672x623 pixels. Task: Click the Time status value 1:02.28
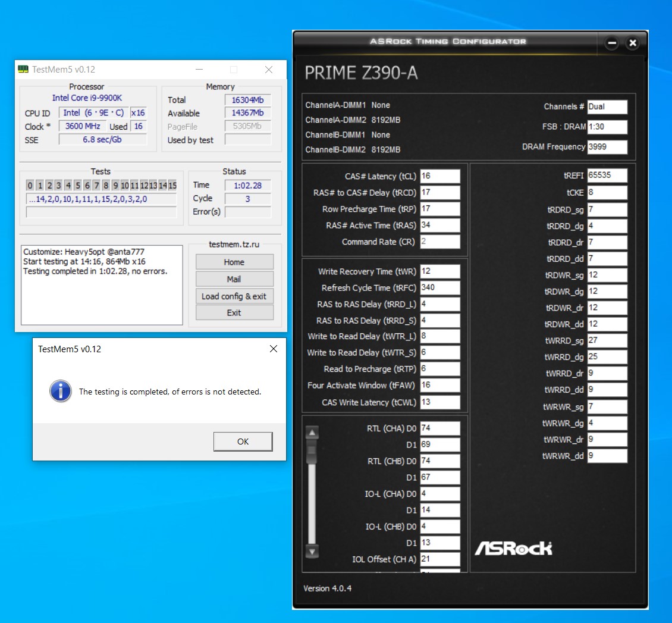248,185
